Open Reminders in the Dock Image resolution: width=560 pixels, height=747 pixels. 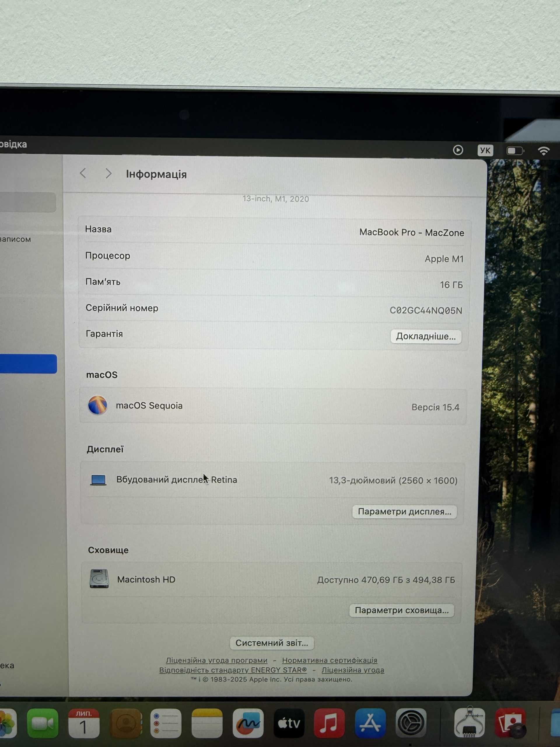coord(166,723)
